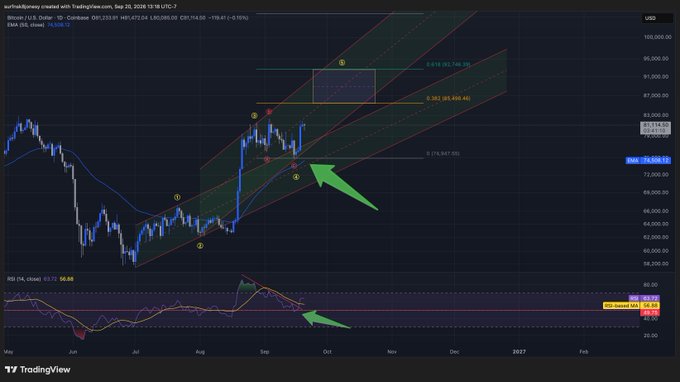The width and height of the screenshot is (680, 382).
Task: Click the Aug label on time axis
Action: click(x=200, y=352)
